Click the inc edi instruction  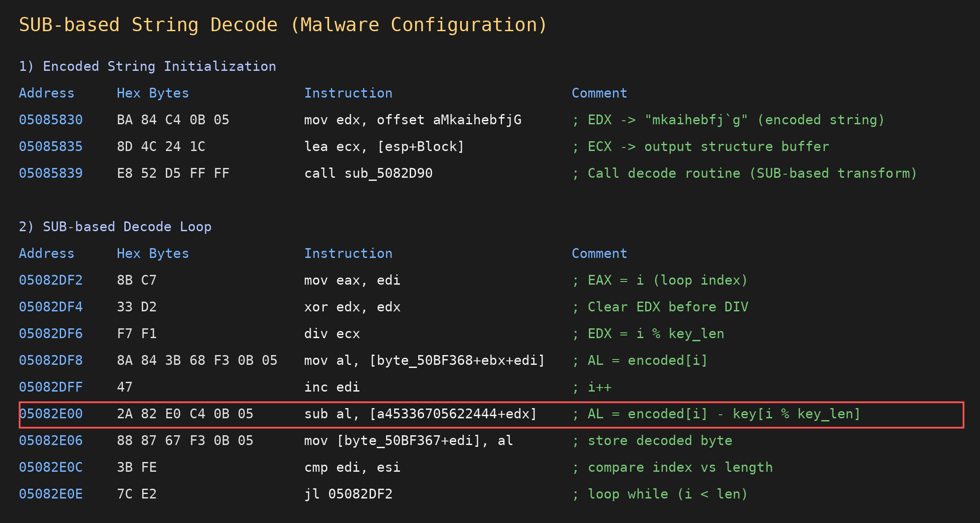(332, 387)
